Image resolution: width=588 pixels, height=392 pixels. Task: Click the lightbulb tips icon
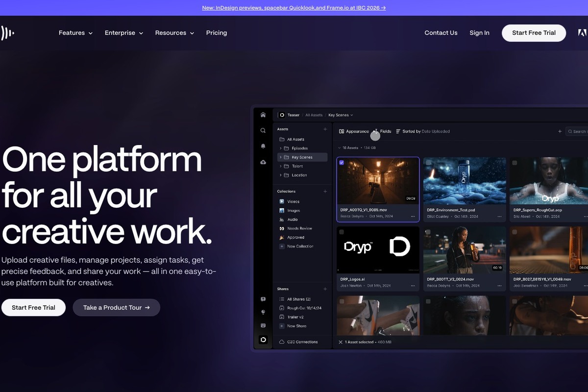coord(263,312)
